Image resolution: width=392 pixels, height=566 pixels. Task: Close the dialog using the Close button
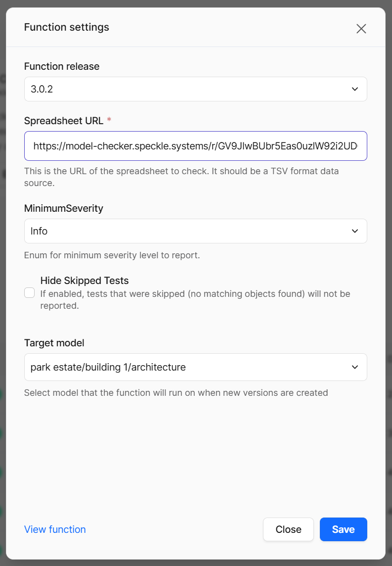tap(288, 529)
